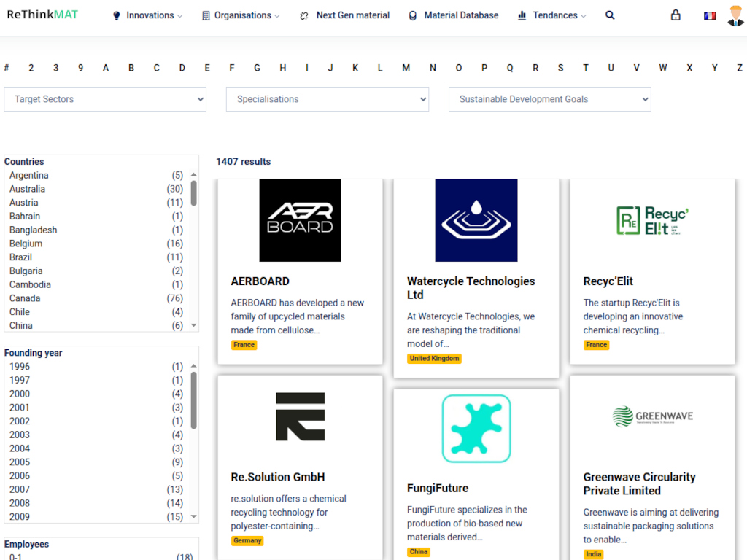Filter organisations by number 9
Image resolution: width=747 pixels, height=560 pixels.
(x=80, y=68)
